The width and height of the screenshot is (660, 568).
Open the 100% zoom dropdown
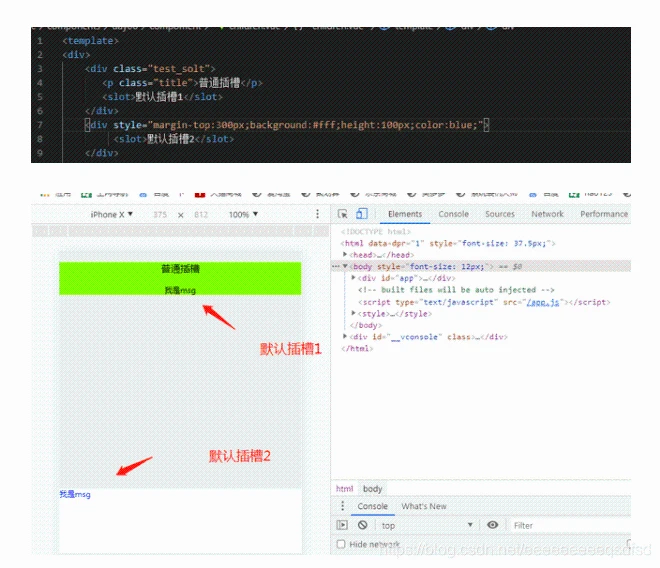(243, 214)
